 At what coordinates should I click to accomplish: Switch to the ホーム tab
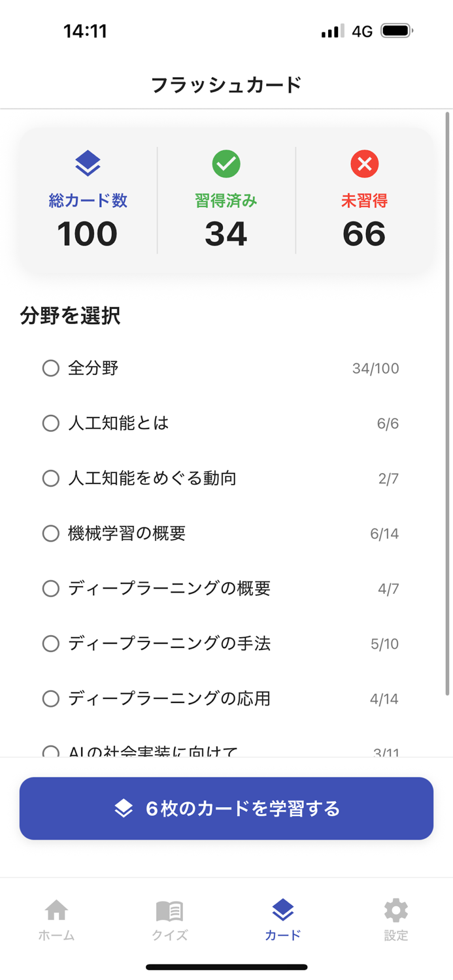[57, 909]
